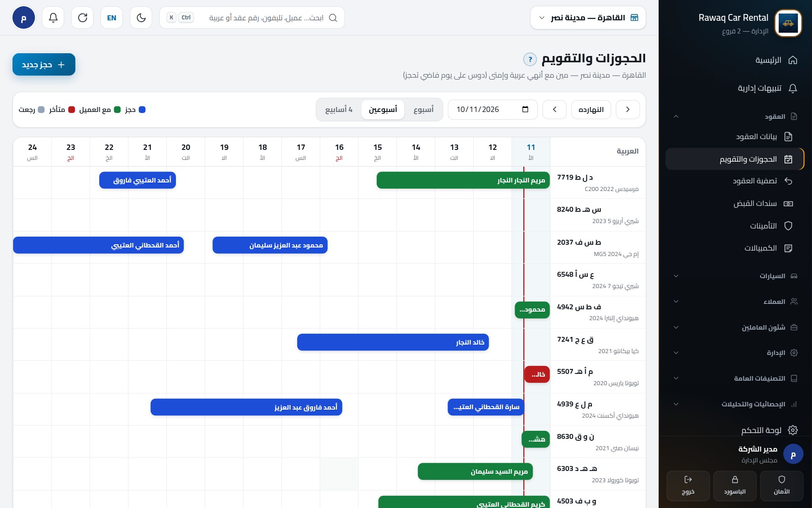The width and height of the screenshot is (812, 508).
Task: Expand the الإحصائيات والتحليلات sidebar section
Action: [735, 404]
